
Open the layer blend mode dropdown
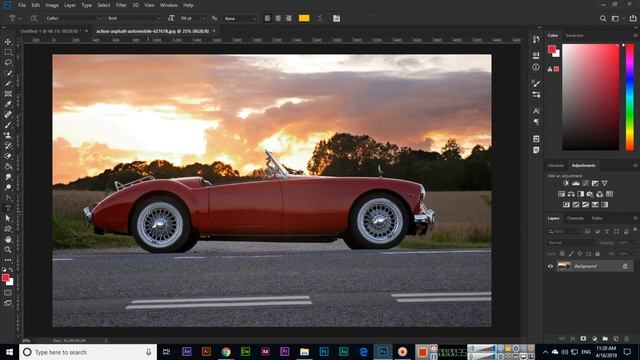pyautogui.click(x=572, y=242)
